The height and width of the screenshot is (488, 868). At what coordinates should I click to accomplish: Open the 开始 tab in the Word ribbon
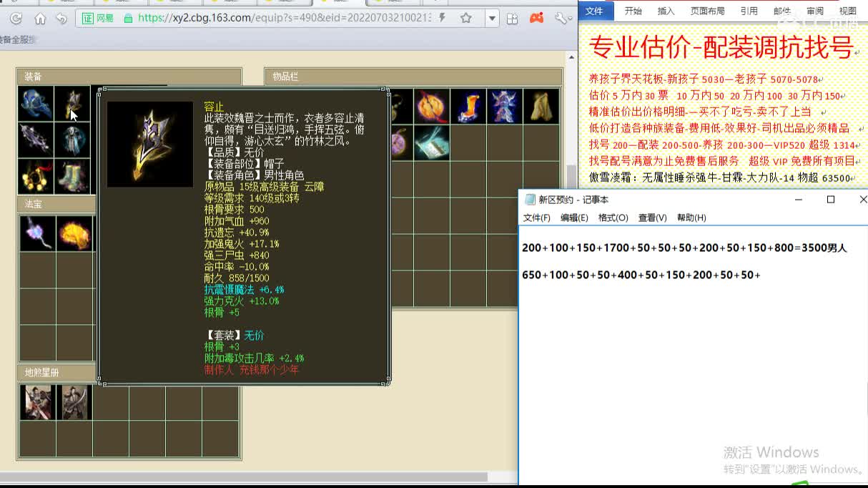(633, 11)
